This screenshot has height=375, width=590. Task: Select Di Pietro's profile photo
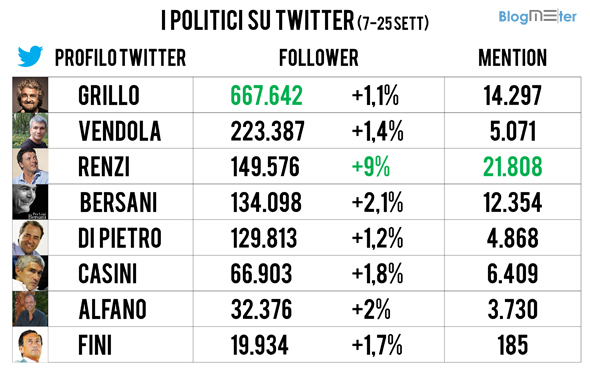tap(30, 238)
